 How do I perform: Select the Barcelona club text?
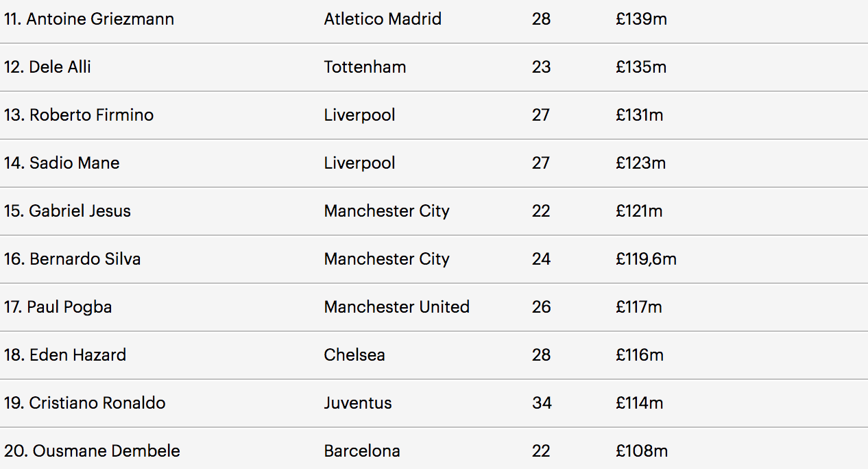(362, 451)
